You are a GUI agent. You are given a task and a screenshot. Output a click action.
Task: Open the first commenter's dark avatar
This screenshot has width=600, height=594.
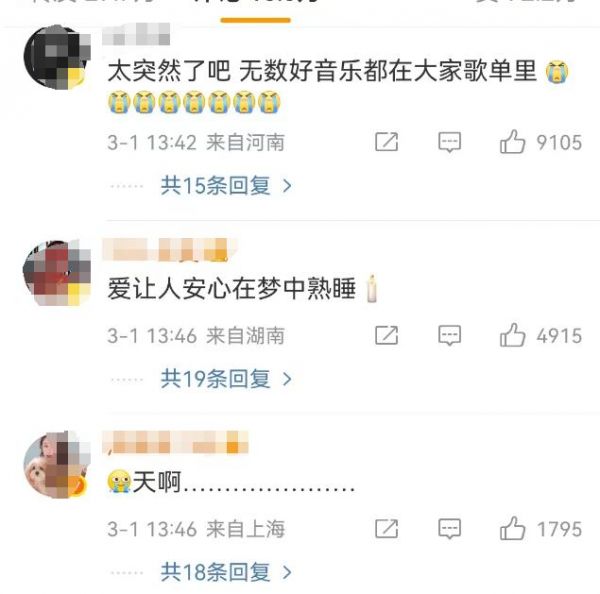[57, 57]
